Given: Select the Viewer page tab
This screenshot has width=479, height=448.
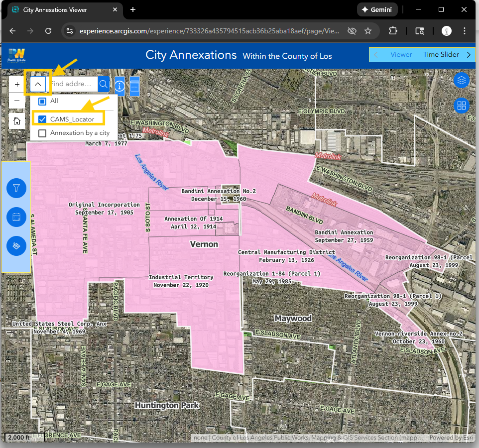Looking at the screenshot, I should tap(401, 55).
